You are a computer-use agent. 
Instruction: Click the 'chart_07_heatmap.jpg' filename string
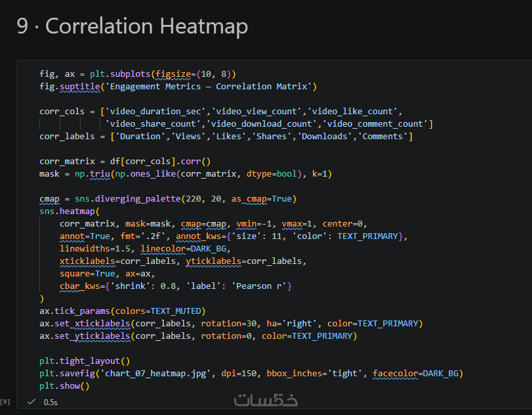[x=155, y=374]
